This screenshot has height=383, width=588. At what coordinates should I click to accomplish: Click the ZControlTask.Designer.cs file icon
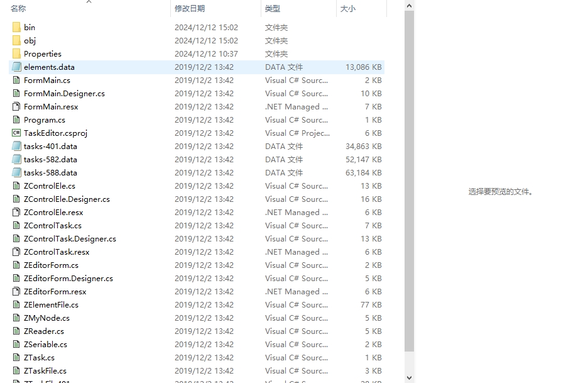point(16,238)
